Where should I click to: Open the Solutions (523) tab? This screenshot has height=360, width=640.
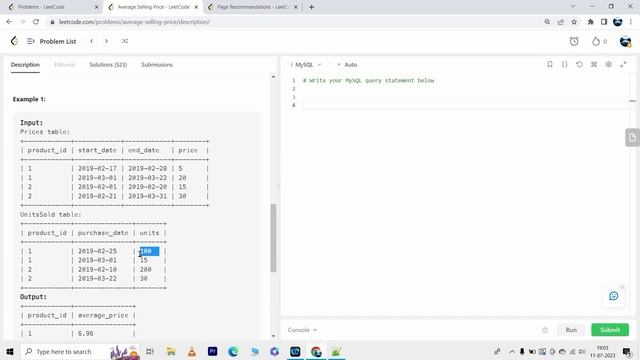tap(108, 64)
